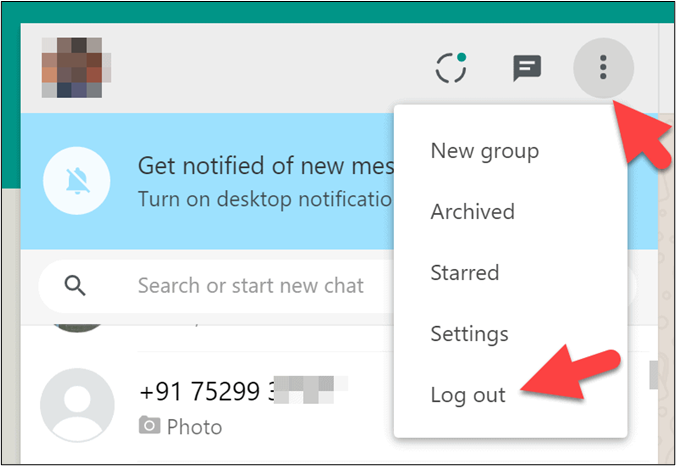Click the Photo message preview text

point(194,427)
